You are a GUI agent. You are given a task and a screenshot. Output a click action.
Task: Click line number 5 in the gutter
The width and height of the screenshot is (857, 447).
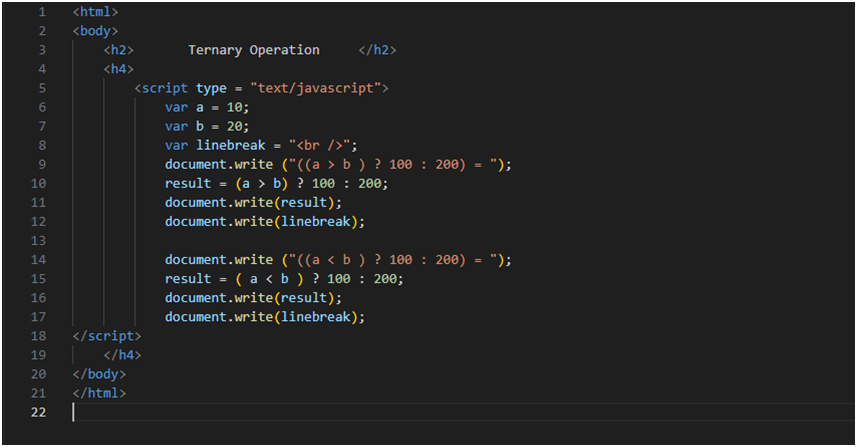(x=42, y=88)
